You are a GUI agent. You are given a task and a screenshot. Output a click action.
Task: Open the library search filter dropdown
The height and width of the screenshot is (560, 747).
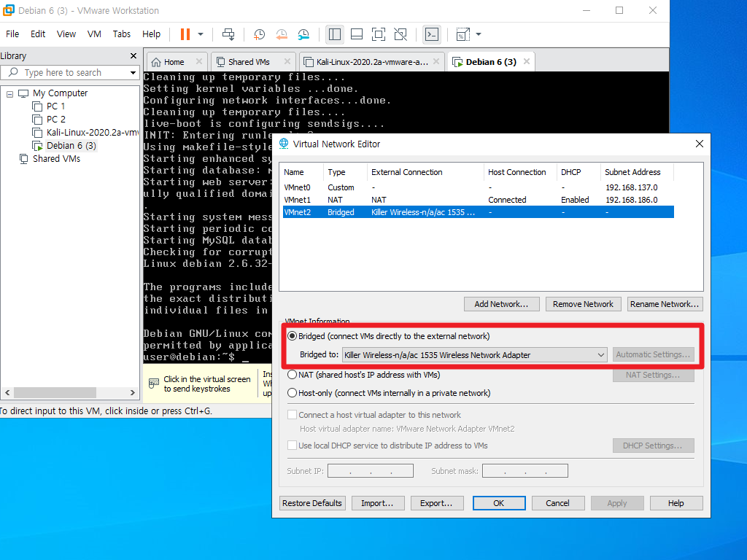click(x=133, y=72)
